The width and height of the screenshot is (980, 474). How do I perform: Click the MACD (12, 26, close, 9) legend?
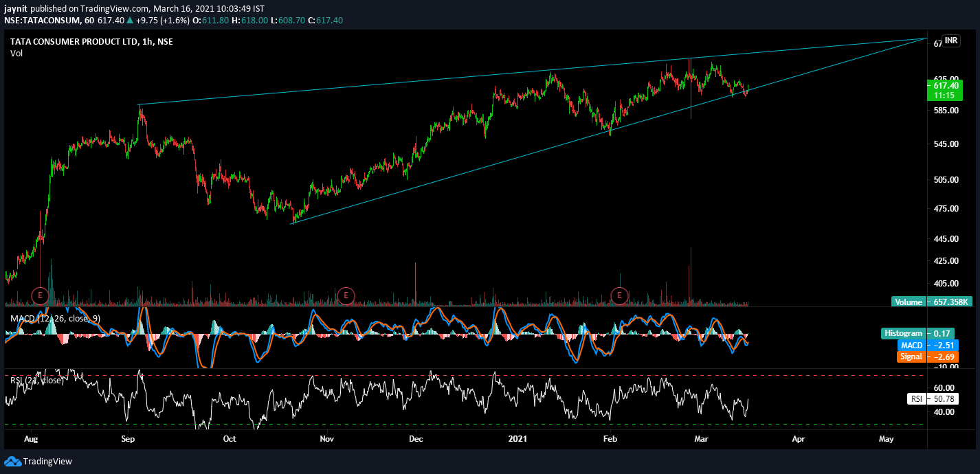coord(55,318)
